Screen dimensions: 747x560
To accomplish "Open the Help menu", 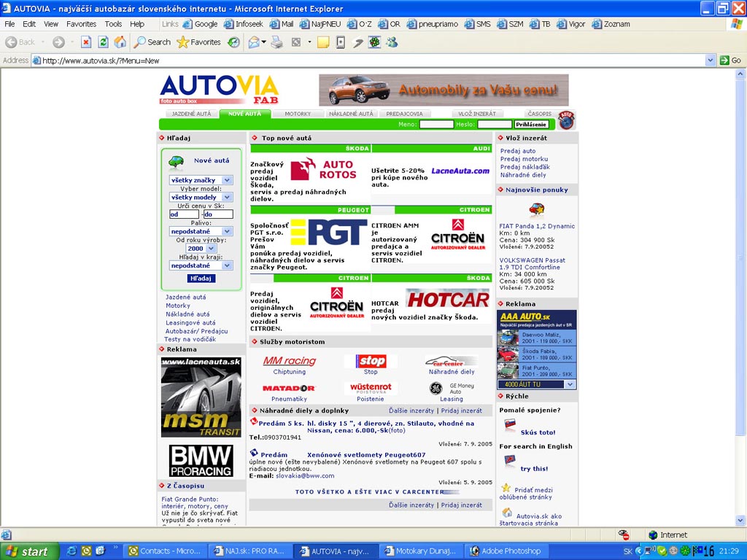I will (x=137, y=24).
